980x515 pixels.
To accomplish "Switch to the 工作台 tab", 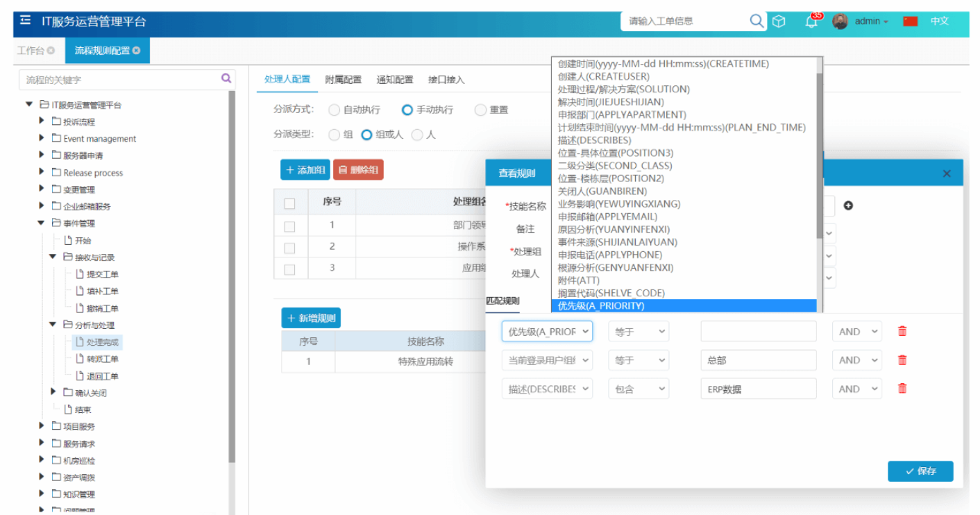I will coord(31,50).
